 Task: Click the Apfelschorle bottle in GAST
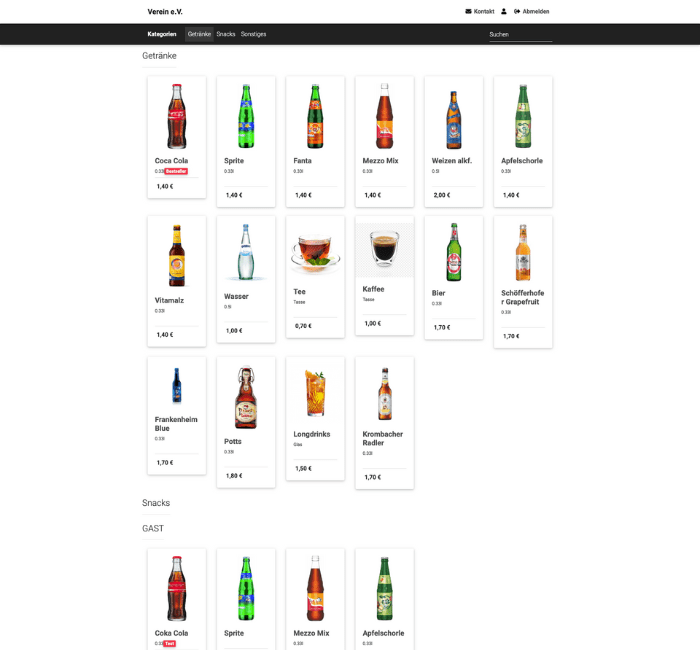pos(384,588)
